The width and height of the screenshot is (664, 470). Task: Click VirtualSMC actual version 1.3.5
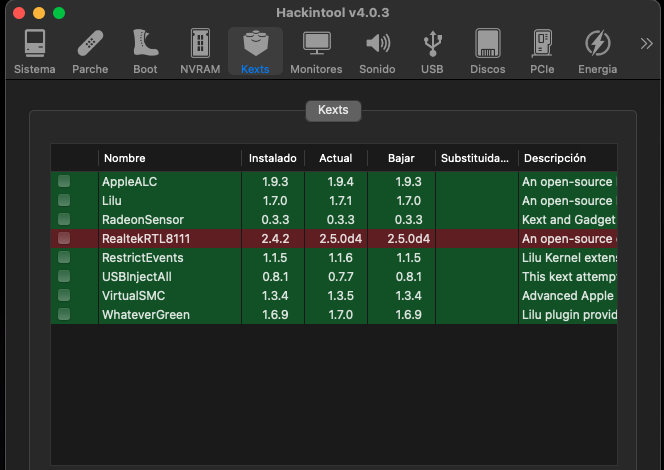[x=340, y=296]
